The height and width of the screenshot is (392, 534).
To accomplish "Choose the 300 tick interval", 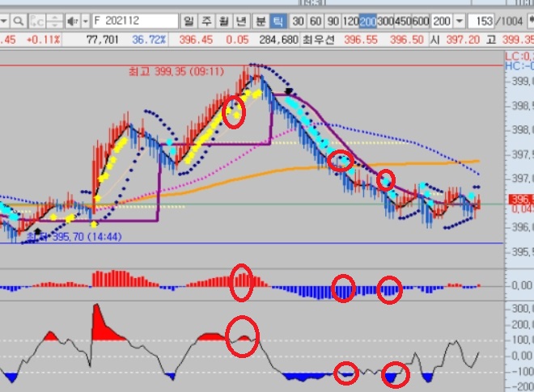I will coord(385,22).
